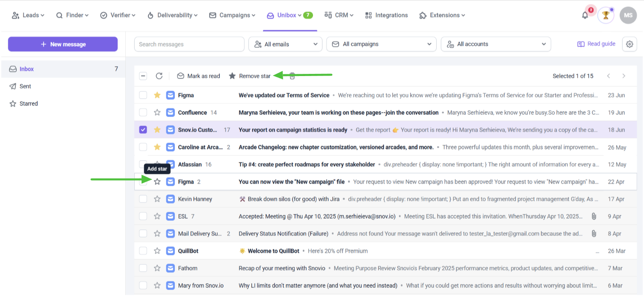Click the "26 May" date
This screenshot has height=296, width=644.
tap(617, 147)
